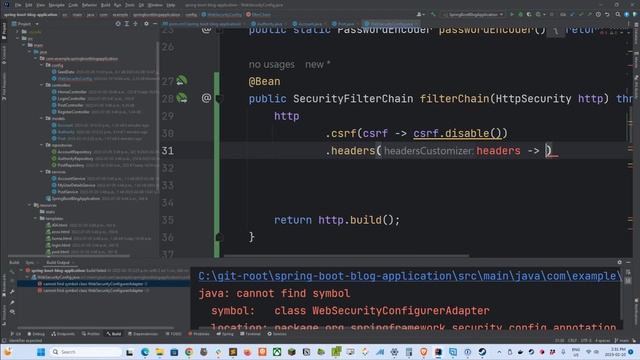Switch to the Build Output tab
Image resolution: width=640 pixels, height=360 pixels.
click(58, 262)
